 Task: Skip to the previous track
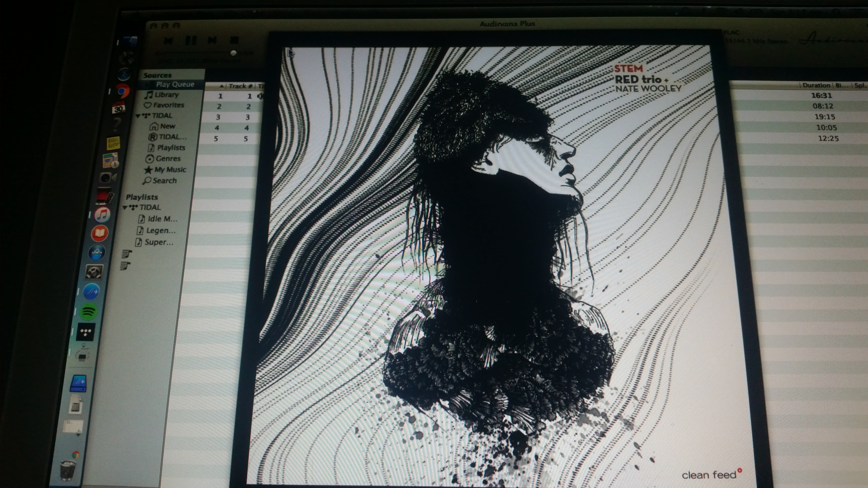[168, 41]
